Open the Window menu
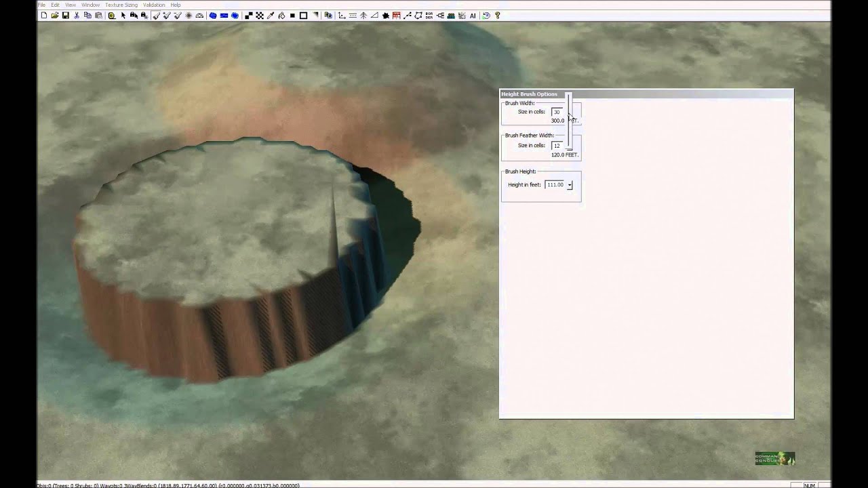The width and height of the screenshot is (868, 488). tap(91, 5)
